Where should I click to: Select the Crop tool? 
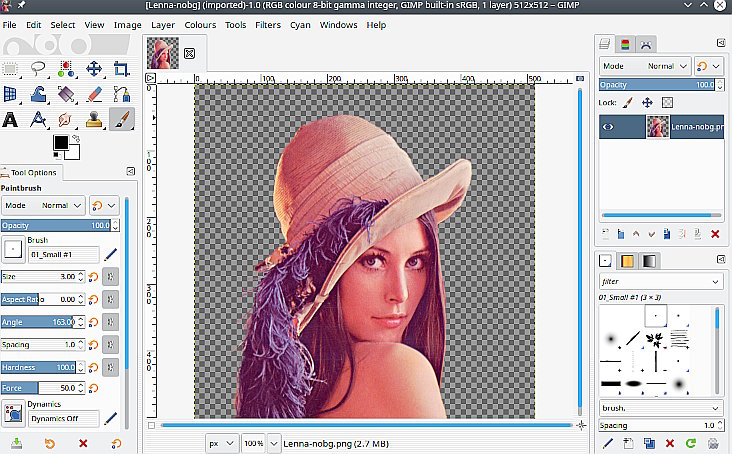pos(122,69)
